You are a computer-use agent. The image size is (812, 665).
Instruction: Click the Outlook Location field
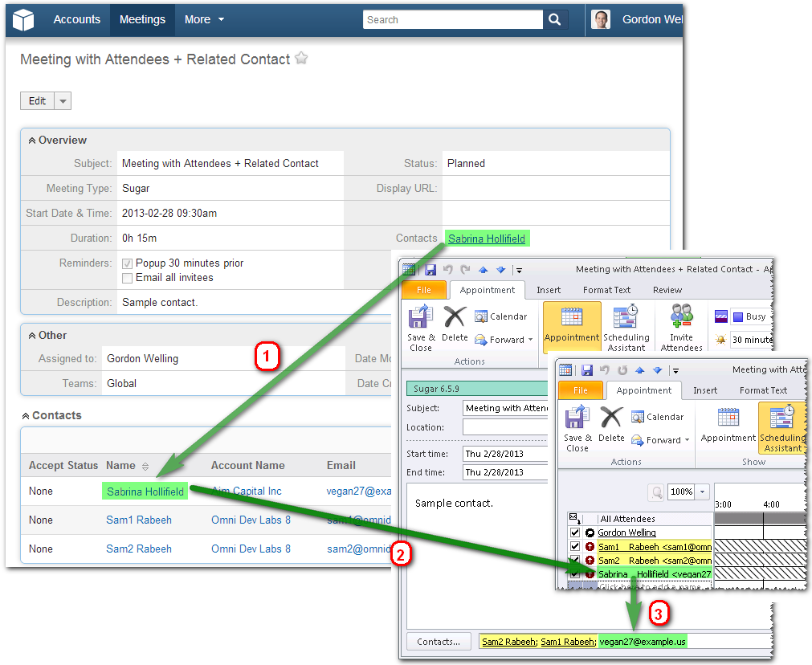pos(505,427)
